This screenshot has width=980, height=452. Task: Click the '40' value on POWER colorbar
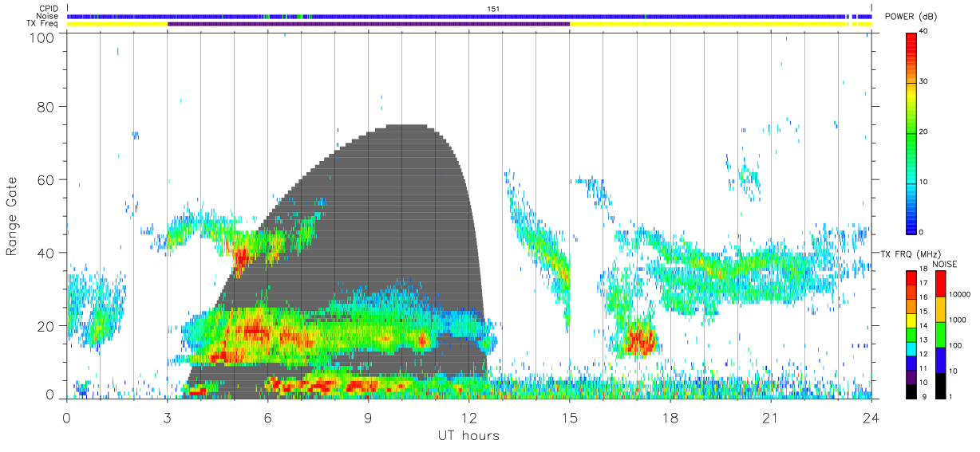point(924,31)
